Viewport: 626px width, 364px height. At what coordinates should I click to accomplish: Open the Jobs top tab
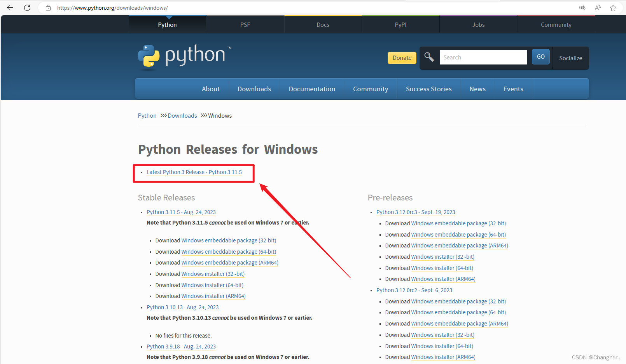coord(478,24)
